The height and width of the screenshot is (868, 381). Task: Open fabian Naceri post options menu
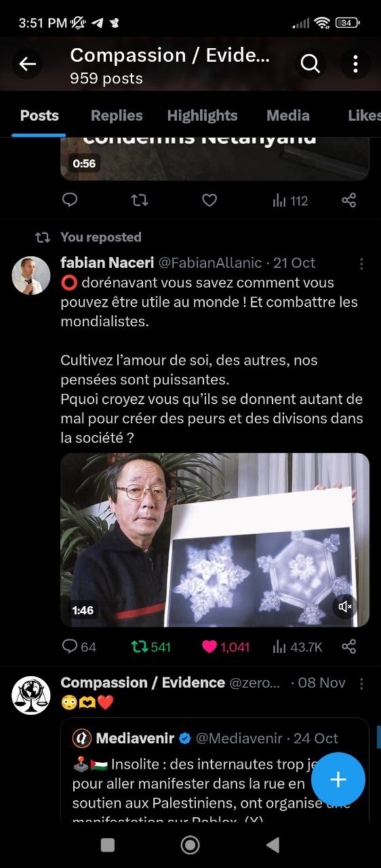pos(361,264)
